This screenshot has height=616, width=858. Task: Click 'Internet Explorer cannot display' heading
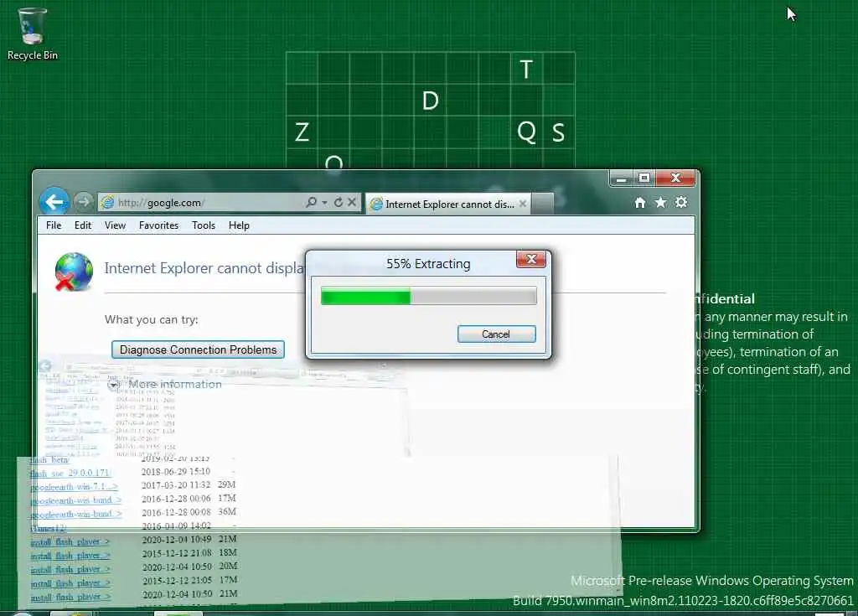[204, 267]
